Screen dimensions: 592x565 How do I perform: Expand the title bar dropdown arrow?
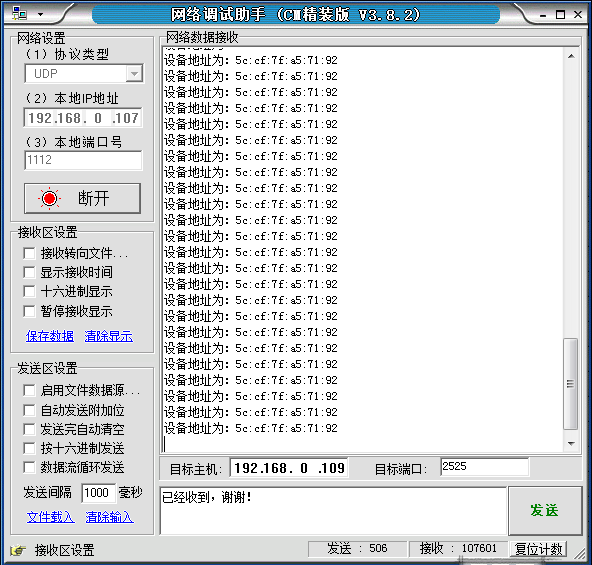point(40,15)
